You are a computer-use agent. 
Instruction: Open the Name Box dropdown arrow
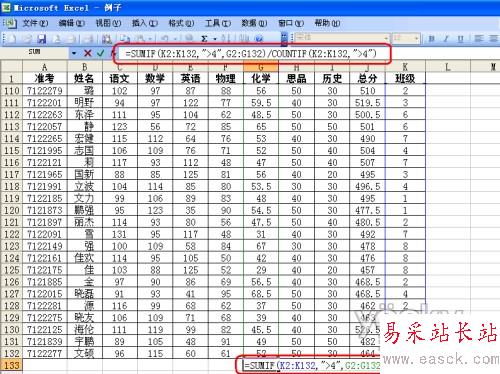click(74, 53)
